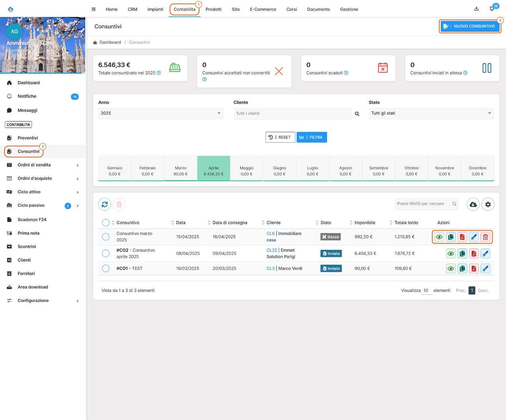Open the CL22 client link
The width and height of the screenshot is (506, 420).
click(x=272, y=251)
